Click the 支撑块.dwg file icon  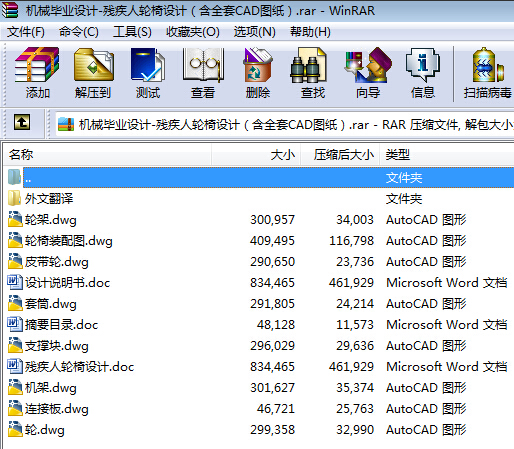pos(15,345)
